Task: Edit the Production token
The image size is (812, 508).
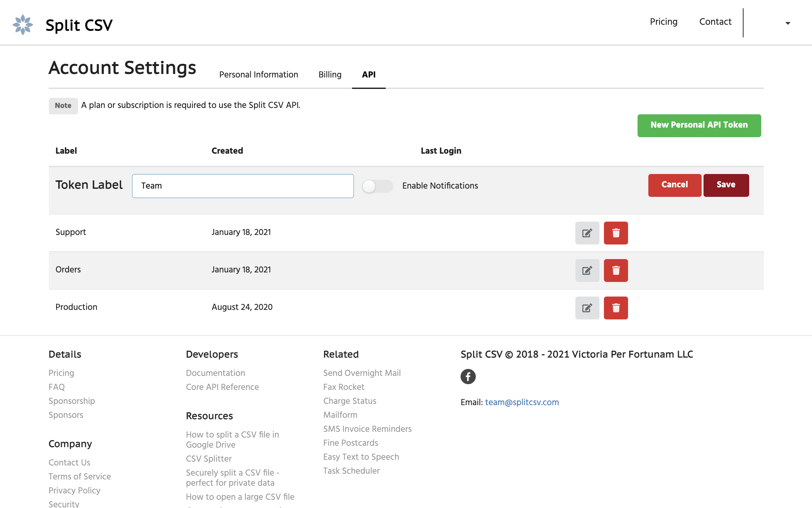Action: pos(587,308)
